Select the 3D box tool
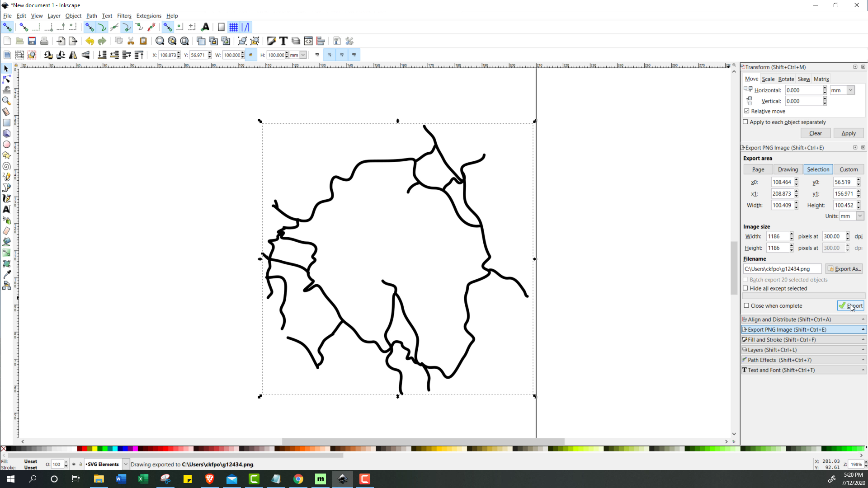Viewport: 868px width, 488px height. coord(6,133)
